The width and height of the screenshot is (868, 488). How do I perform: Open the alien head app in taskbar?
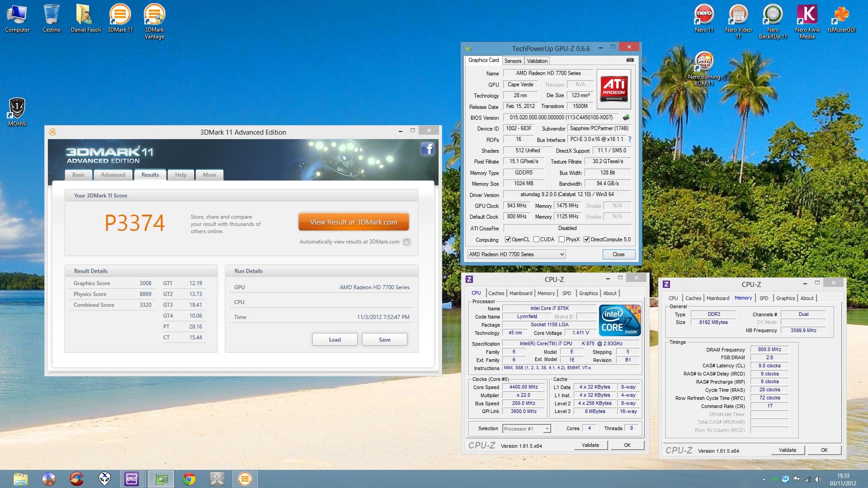coord(104,479)
